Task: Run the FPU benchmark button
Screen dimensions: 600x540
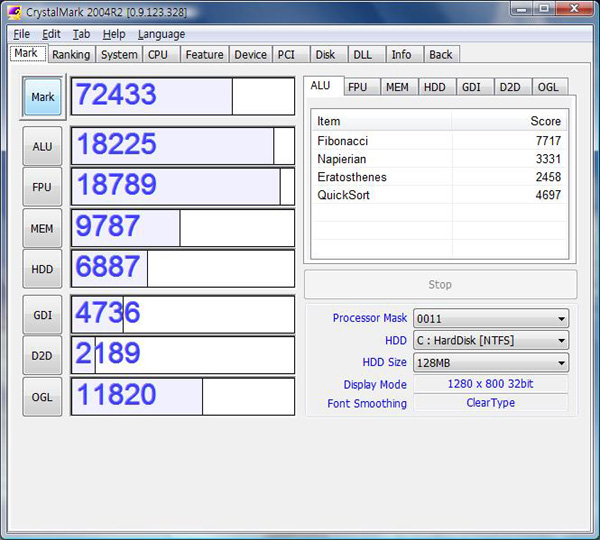Action: (42, 187)
